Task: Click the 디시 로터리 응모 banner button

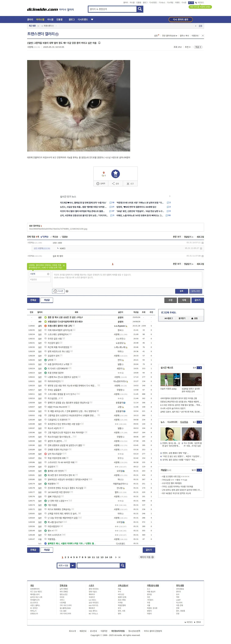Action: [180, 20]
